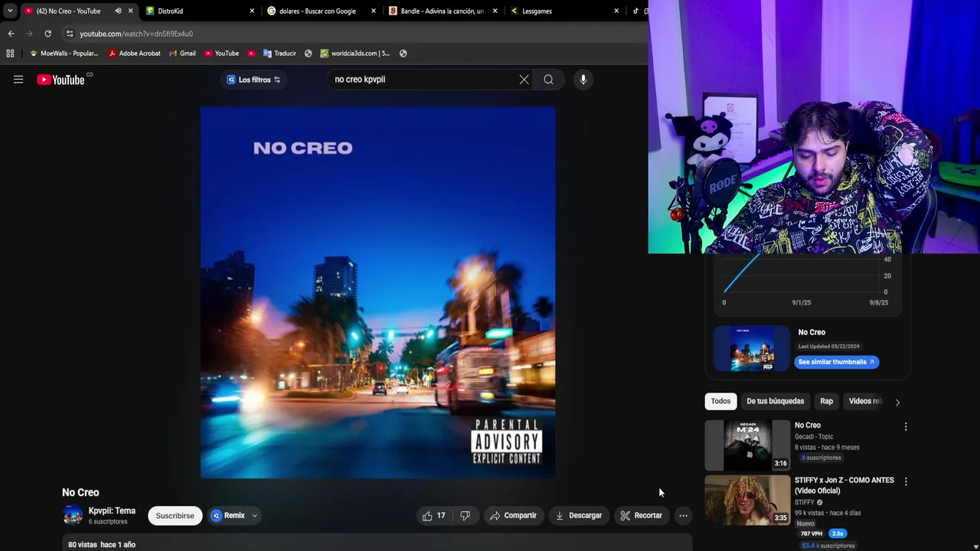Click Descargar to download the video
The height and width of the screenshot is (551, 980).
(x=579, y=516)
